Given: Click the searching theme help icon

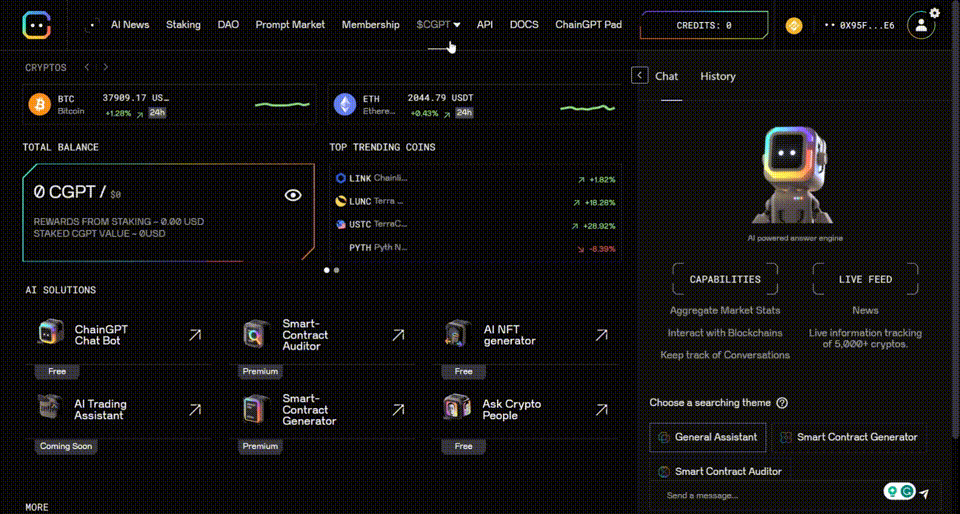Looking at the screenshot, I should coord(782,403).
